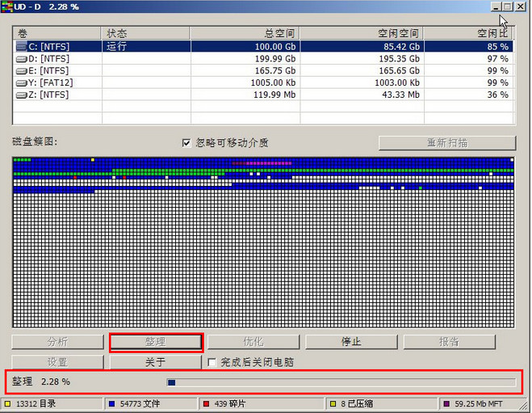Enable the 完成后关闭电脑 checkbox

(212, 362)
